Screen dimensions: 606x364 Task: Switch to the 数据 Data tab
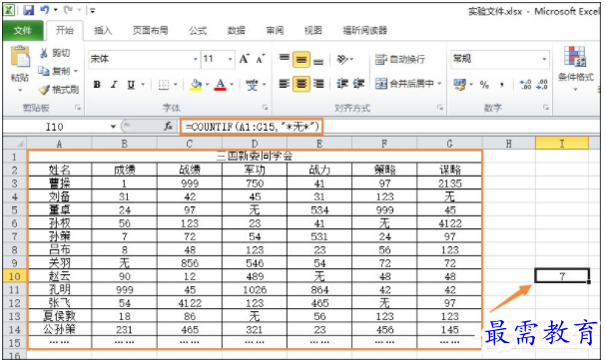click(x=237, y=31)
